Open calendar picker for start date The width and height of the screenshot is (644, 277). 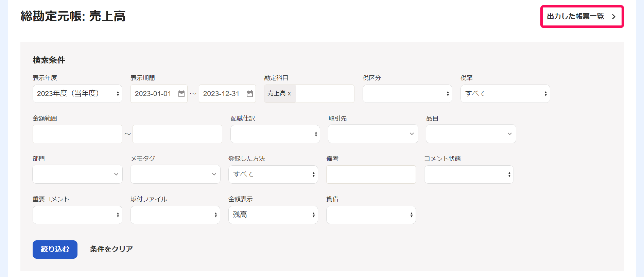tap(181, 94)
